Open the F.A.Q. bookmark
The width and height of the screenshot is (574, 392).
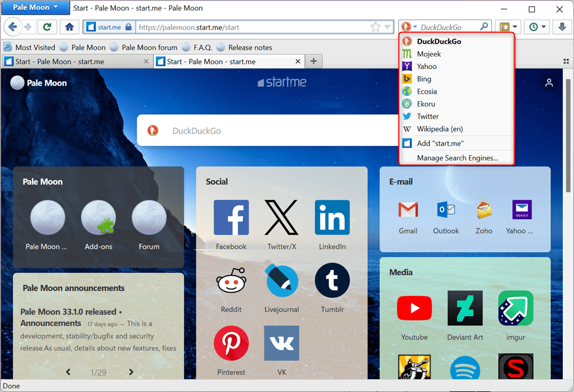[x=197, y=47]
